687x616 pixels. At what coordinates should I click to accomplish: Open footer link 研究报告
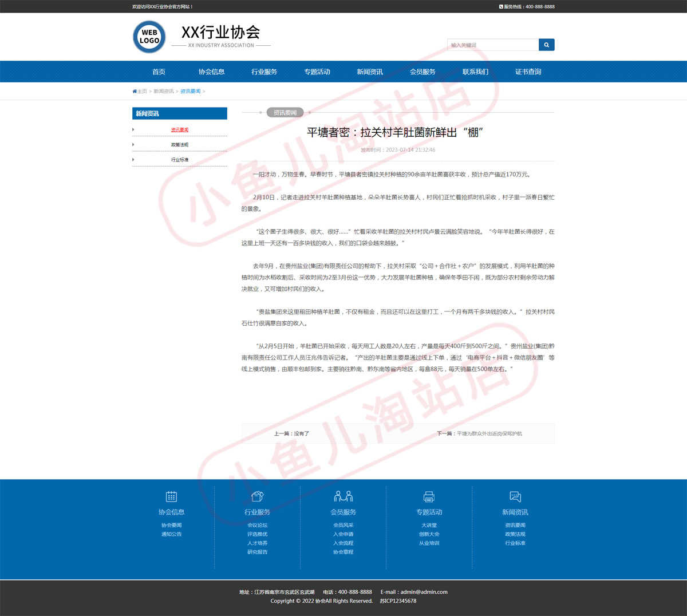[x=257, y=552]
